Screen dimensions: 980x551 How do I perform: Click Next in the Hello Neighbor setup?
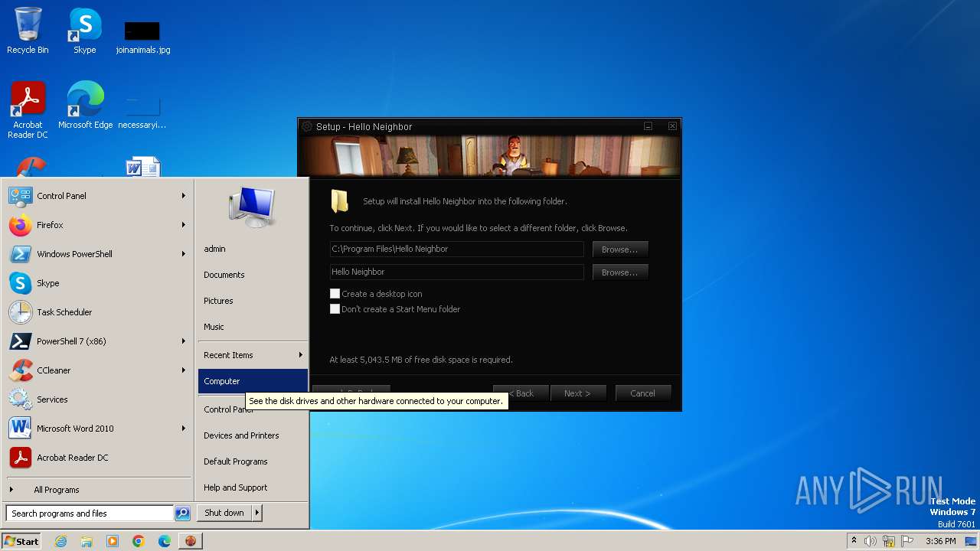click(579, 393)
